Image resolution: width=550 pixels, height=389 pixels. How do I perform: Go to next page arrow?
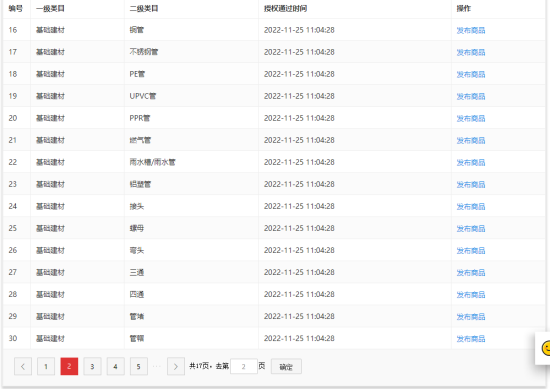(176, 367)
